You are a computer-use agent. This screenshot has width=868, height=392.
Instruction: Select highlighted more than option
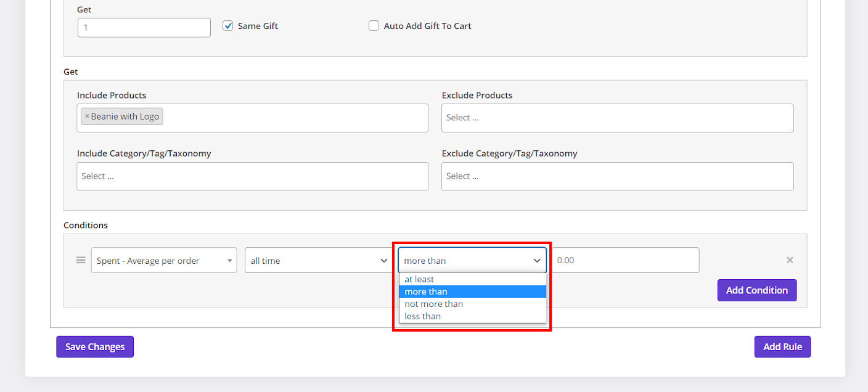pos(426,292)
